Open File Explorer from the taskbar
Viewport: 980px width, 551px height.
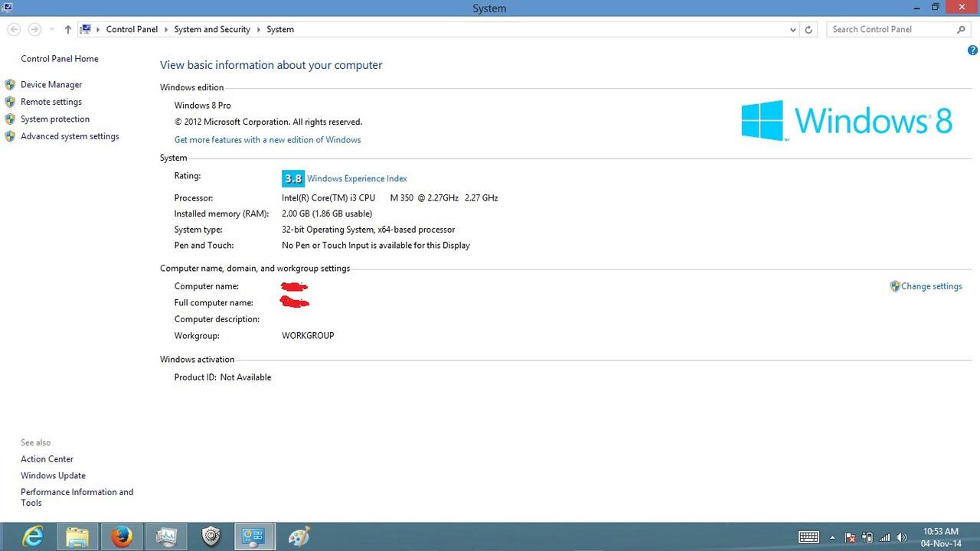(x=77, y=537)
